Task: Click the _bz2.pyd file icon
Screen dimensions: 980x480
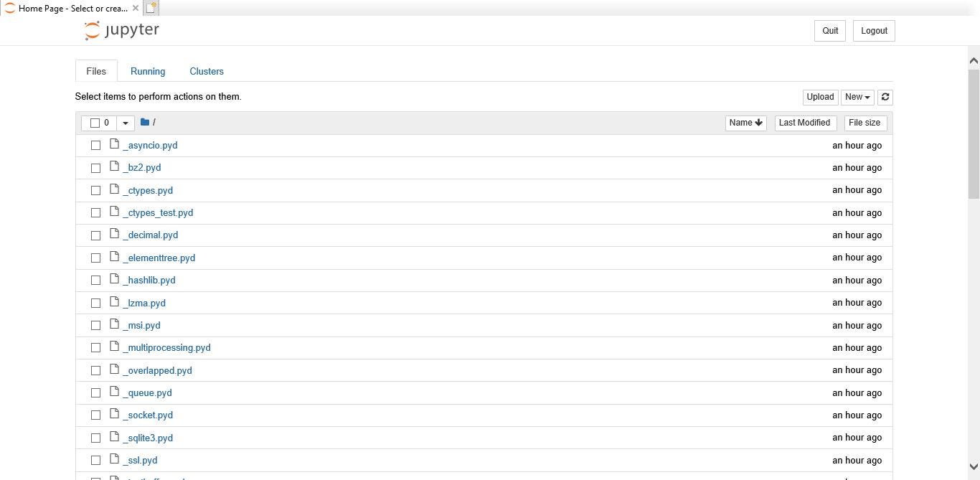Action: point(115,167)
